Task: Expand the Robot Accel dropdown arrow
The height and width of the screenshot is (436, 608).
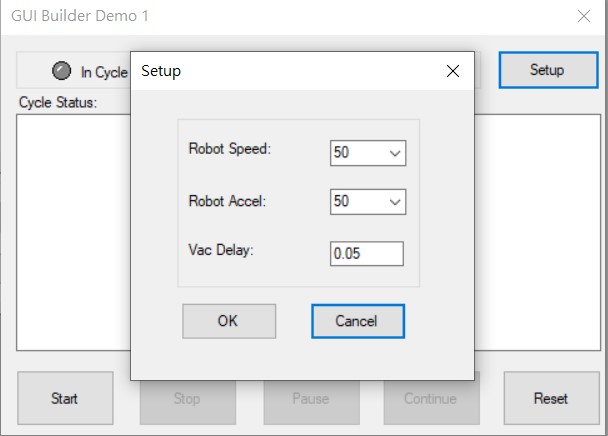Action: pos(394,202)
